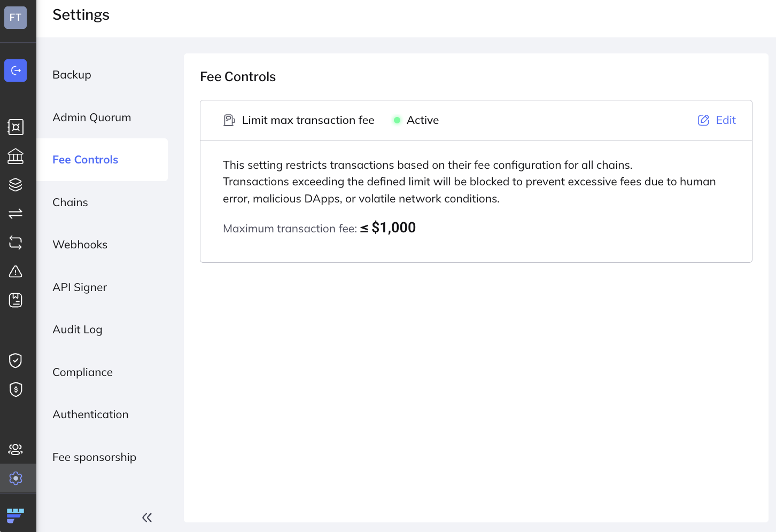The image size is (776, 532).
Task: Open the bank building icon
Action: point(15,156)
